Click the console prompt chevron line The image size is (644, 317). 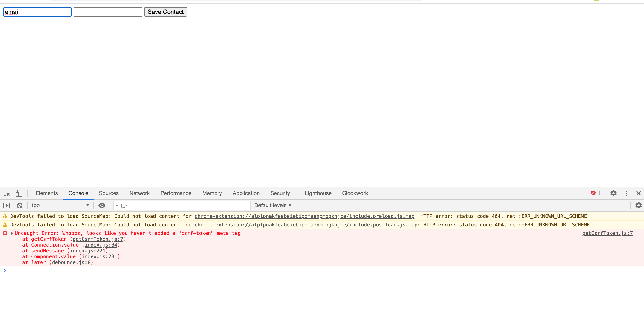click(322, 271)
